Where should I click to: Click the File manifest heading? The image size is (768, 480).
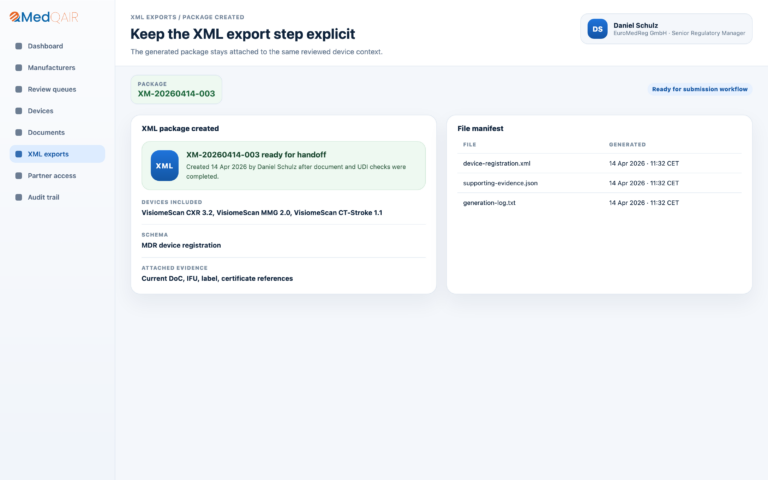click(x=480, y=128)
